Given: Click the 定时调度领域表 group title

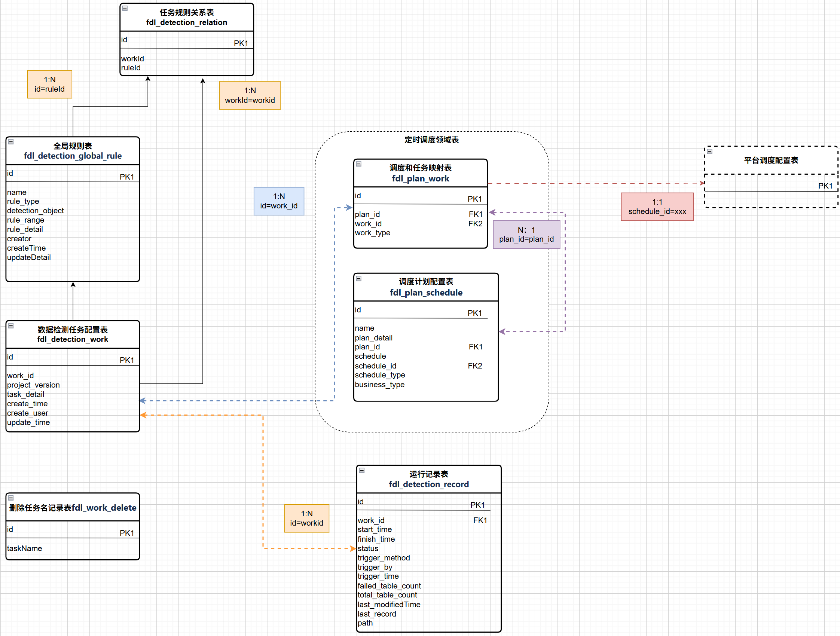Looking at the screenshot, I should [431, 140].
